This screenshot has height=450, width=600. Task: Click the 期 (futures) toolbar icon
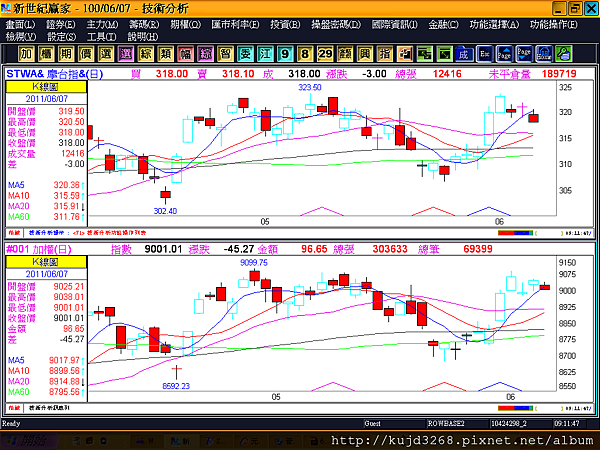click(x=66, y=54)
